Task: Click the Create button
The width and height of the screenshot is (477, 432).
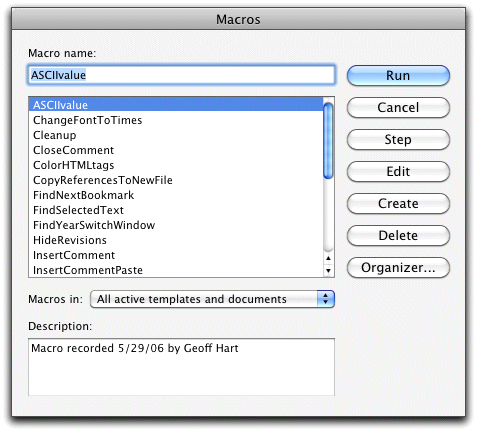Action: (398, 204)
